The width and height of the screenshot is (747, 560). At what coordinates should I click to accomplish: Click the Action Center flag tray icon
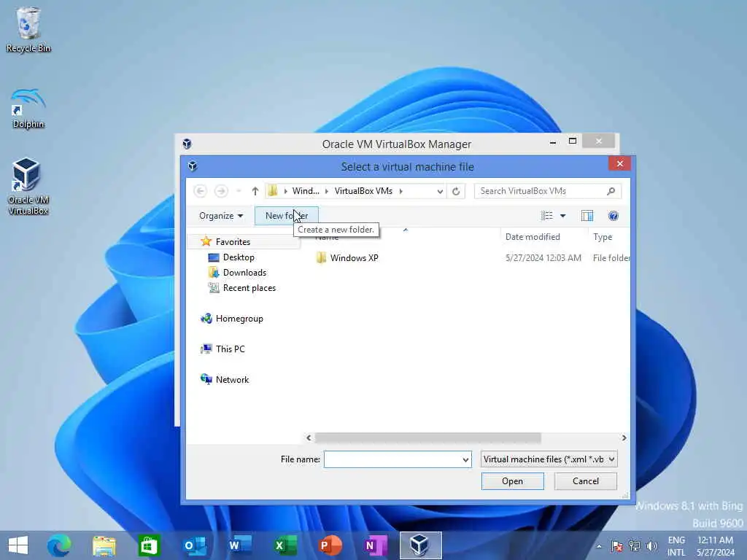tap(617, 545)
